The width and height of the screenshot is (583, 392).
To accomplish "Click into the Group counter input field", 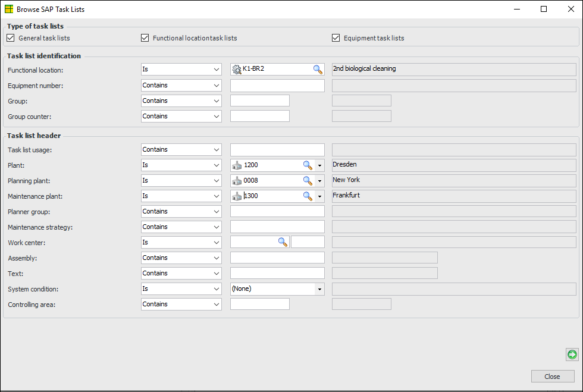I will click(x=259, y=116).
